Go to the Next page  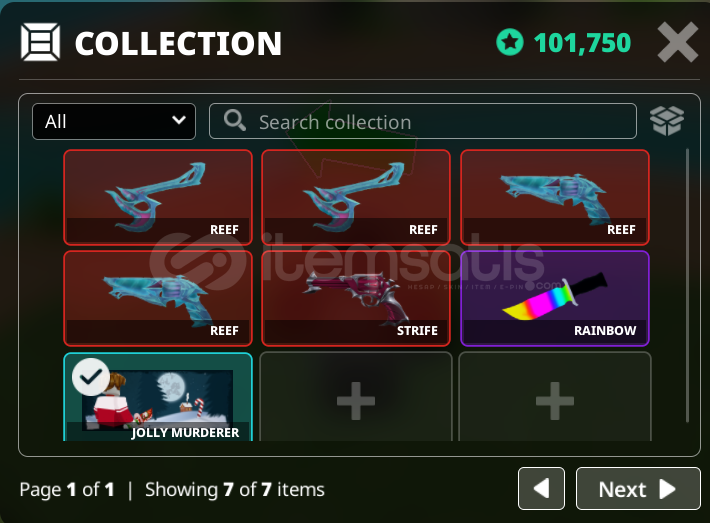click(x=638, y=489)
